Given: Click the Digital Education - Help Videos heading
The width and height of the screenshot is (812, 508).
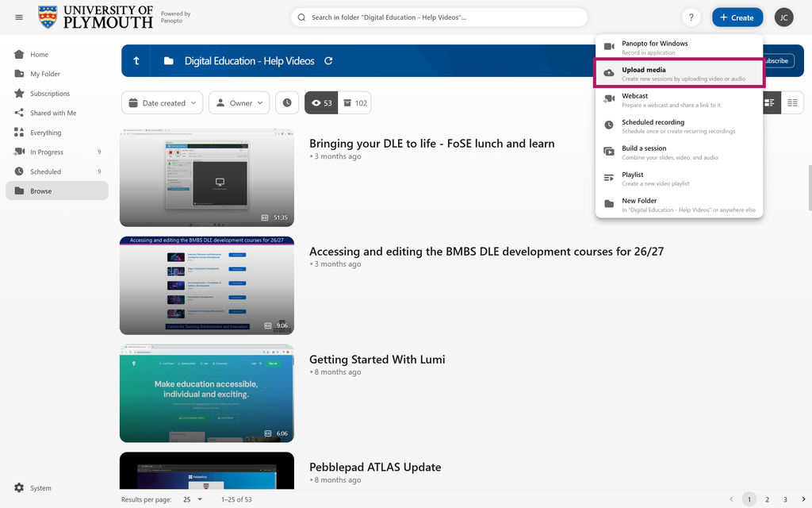Looking at the screenshot, I should [x=249, y=60].
